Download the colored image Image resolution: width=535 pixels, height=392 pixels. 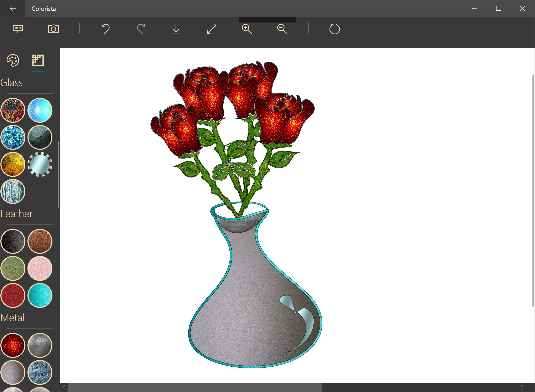pyautogui.click(x=176, y=29)
